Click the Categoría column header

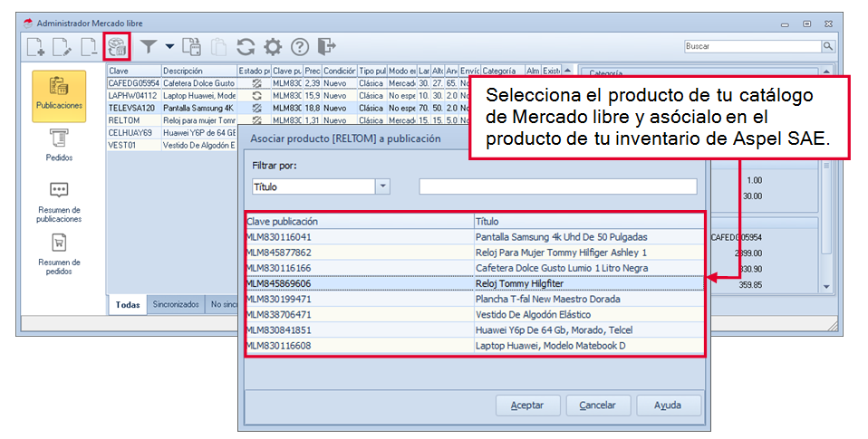click(502, 71)
